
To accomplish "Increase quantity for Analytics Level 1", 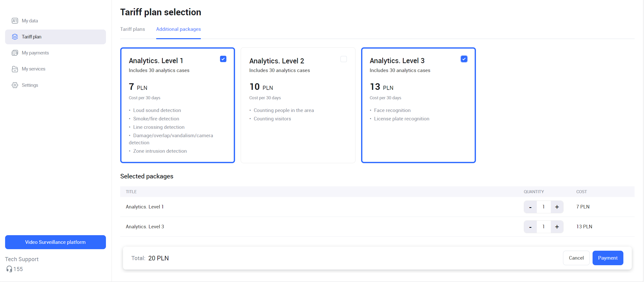I will tap(557, 207).
